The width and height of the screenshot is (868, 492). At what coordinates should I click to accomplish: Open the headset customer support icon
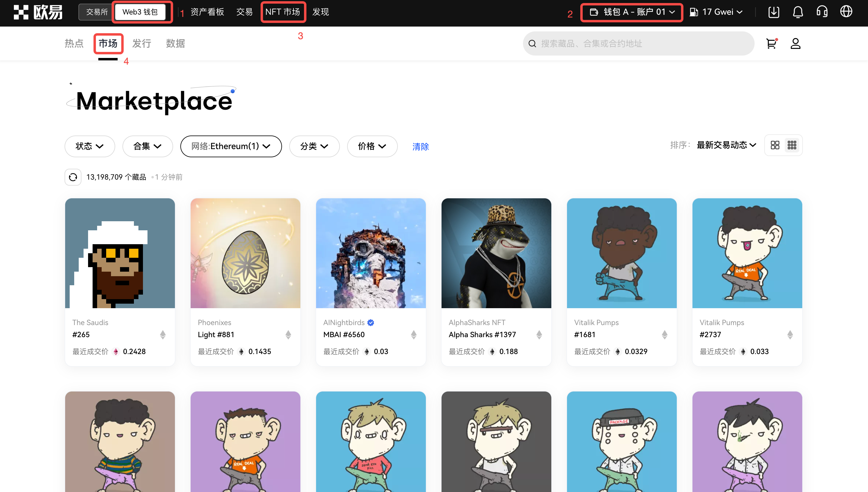point(822,12)
